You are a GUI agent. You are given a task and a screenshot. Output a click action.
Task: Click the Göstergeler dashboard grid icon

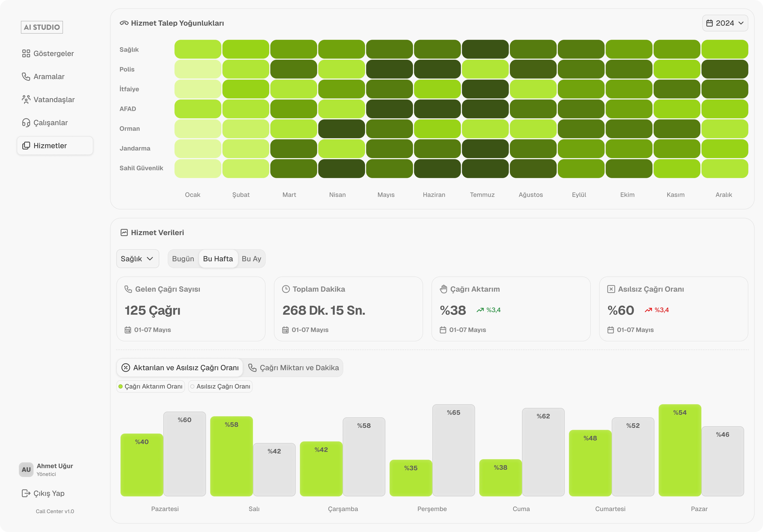coord(26,53)
